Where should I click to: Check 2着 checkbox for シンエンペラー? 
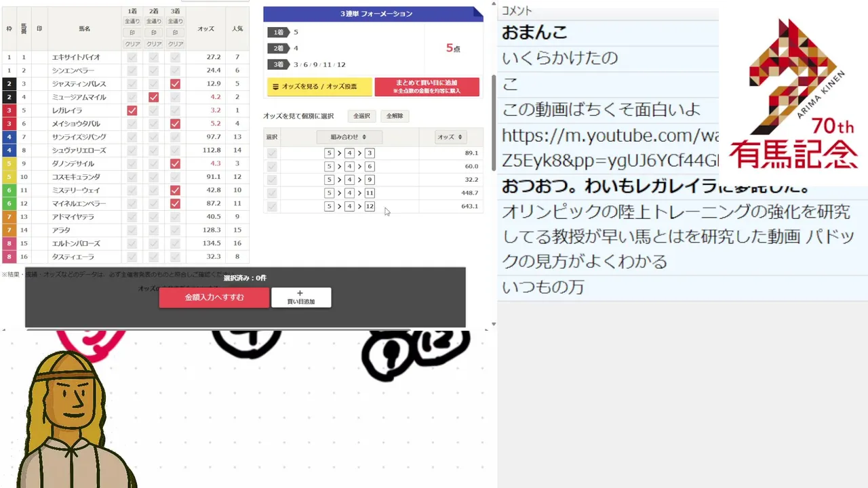tap(154, 70)
